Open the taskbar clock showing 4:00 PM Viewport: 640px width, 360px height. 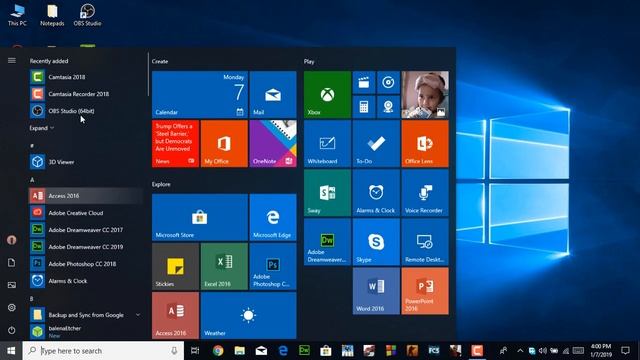click(x=601, y=351)
